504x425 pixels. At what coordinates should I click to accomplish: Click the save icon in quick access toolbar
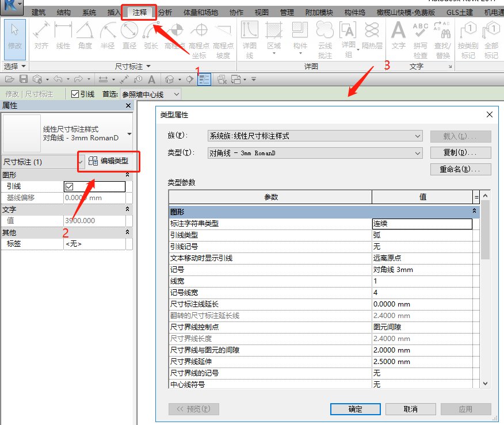24,79
